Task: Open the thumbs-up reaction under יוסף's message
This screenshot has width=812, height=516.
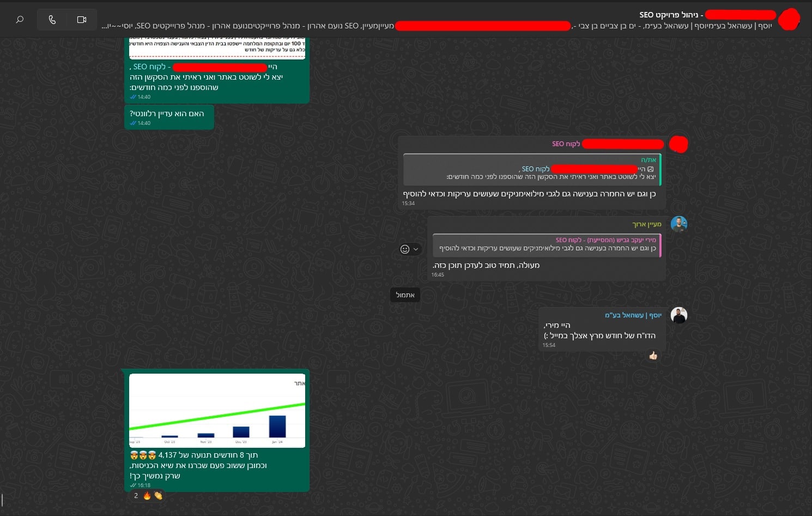Action: pyautogui.click(x=653, y=356)
